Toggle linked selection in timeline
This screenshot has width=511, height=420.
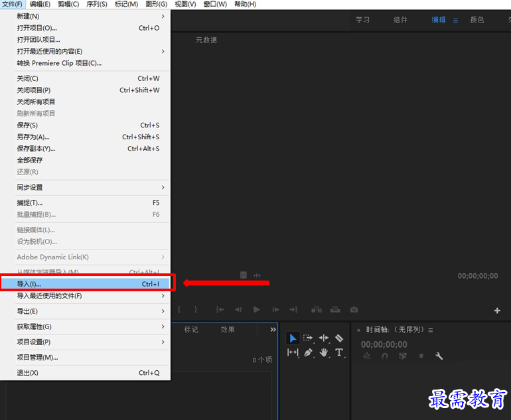click(403, 356)
